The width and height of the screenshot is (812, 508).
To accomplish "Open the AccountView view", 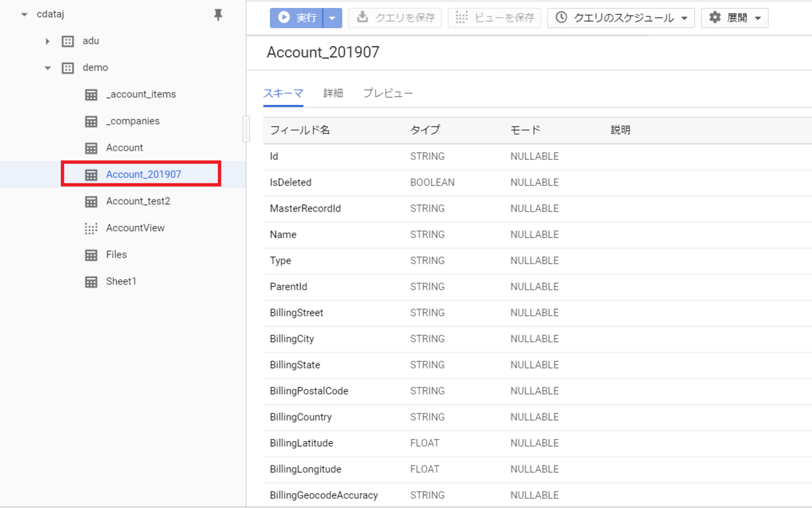I will [x=135, y=228].
